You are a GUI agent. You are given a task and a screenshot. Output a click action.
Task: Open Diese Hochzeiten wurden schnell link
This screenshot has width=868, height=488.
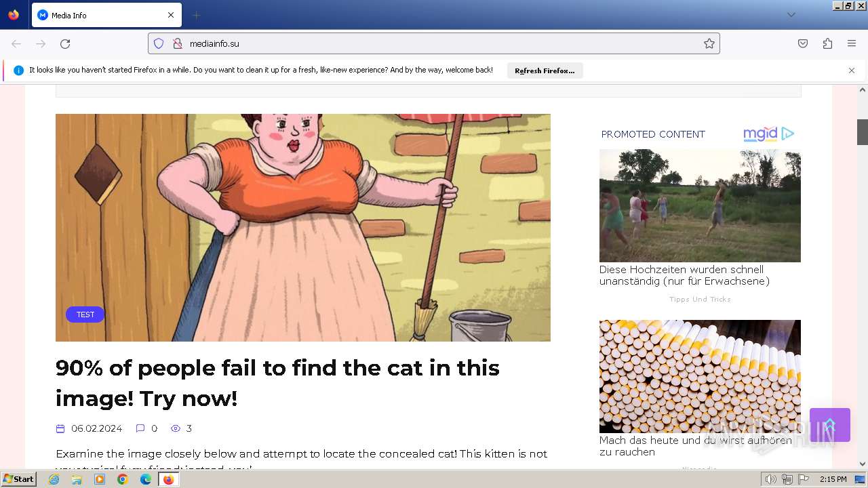[684, 275]
